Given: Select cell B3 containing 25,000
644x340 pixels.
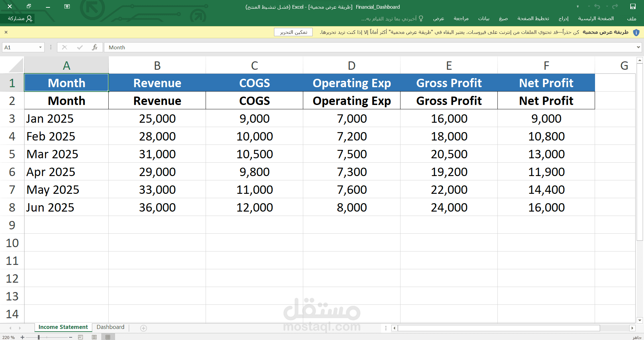Looking at the screenshot, I should click(x=157, y=118).
